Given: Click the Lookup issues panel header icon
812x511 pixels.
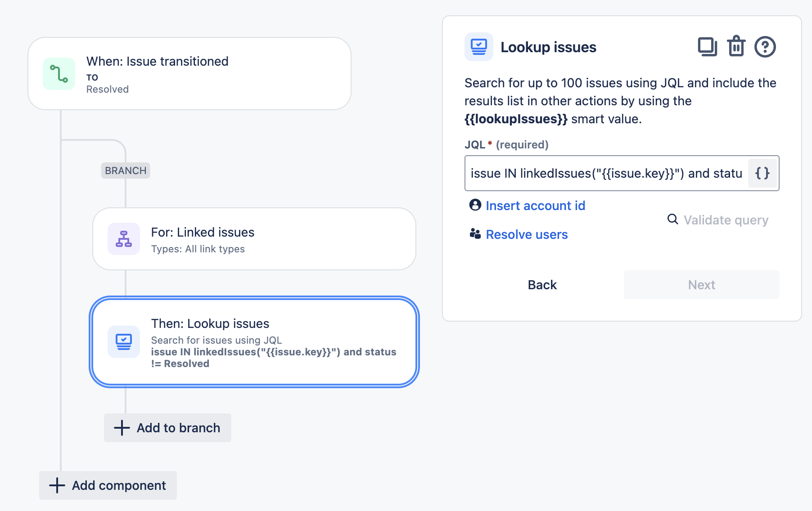Looking at the screenshot, I should [x=478, y=47].
